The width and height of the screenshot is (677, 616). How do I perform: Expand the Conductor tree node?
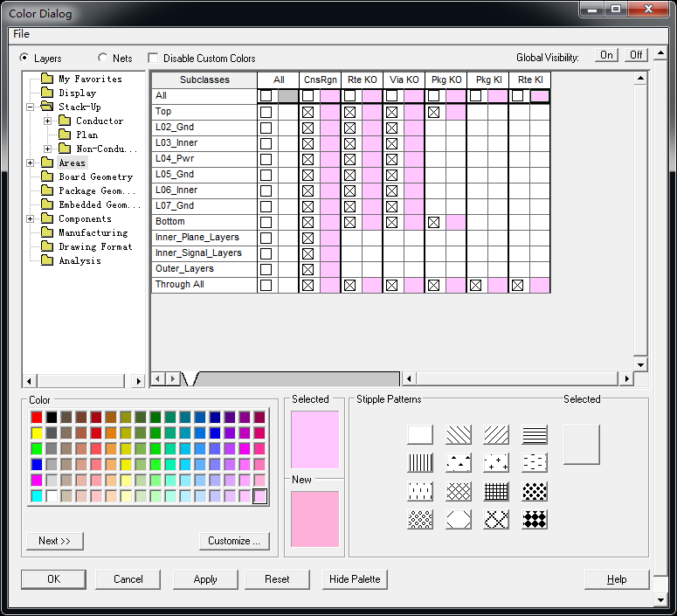tap(47, 121)
